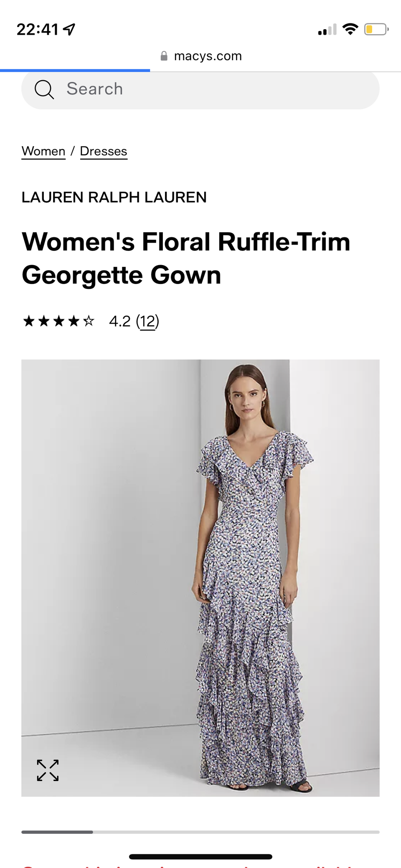Tap the search magnifier icon
This screenshot has height=868, width=401.
[x=44, y=89]
